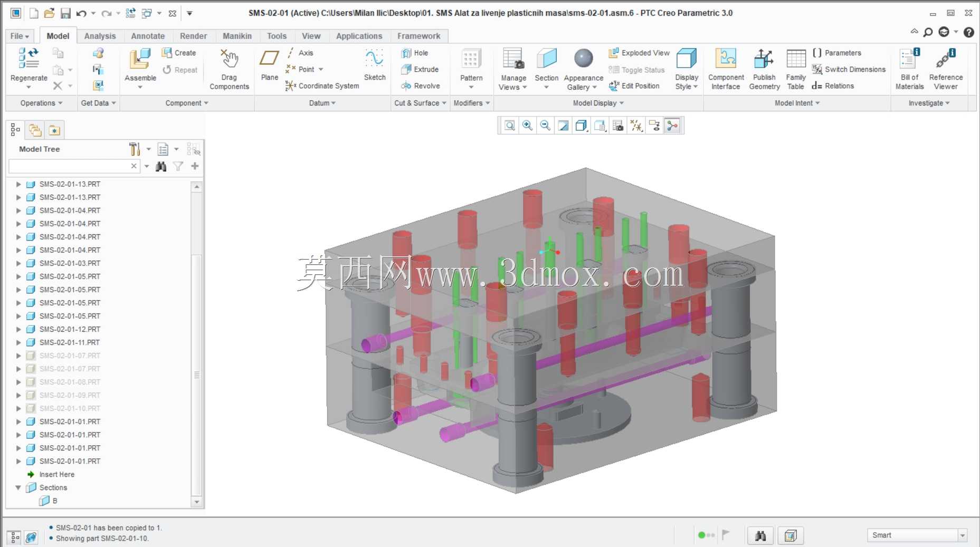This screenshot has width=980, height=547.
Task: Click the datum Axis button
Action: 300,53
